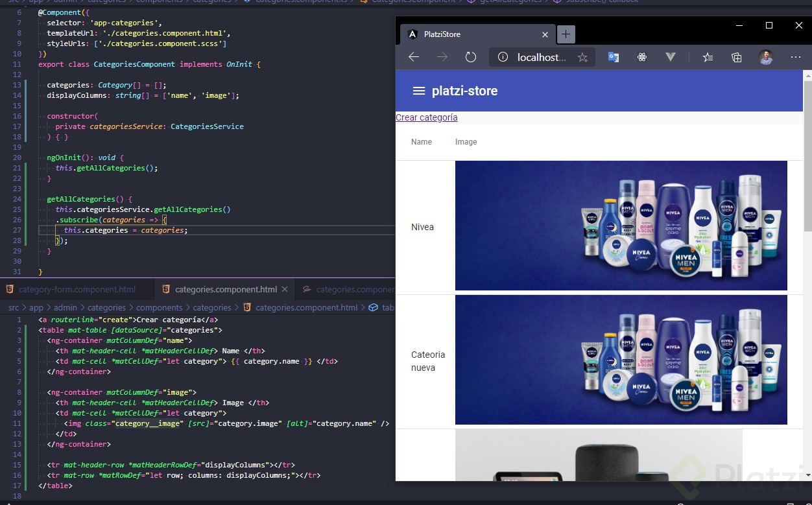The width and height of the screenshot is (812, 505).
Task: Expand the 'components' breadcrumb in lower editor
Action: pyautogui.click(x=160, y=307)
